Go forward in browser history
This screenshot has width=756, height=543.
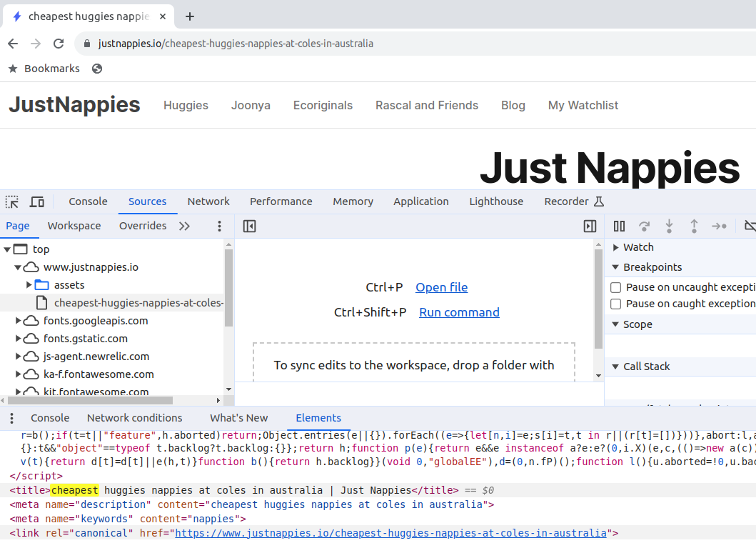click(36, 44)
